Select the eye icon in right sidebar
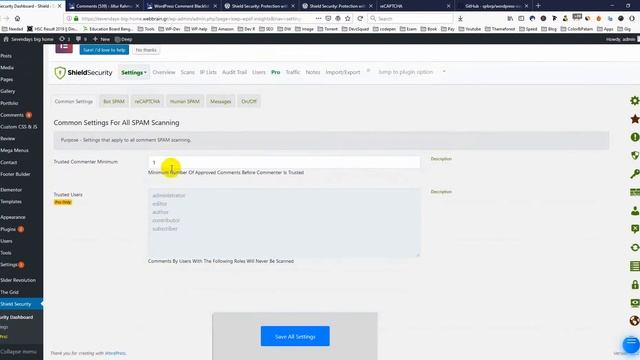 click(635, 303)
